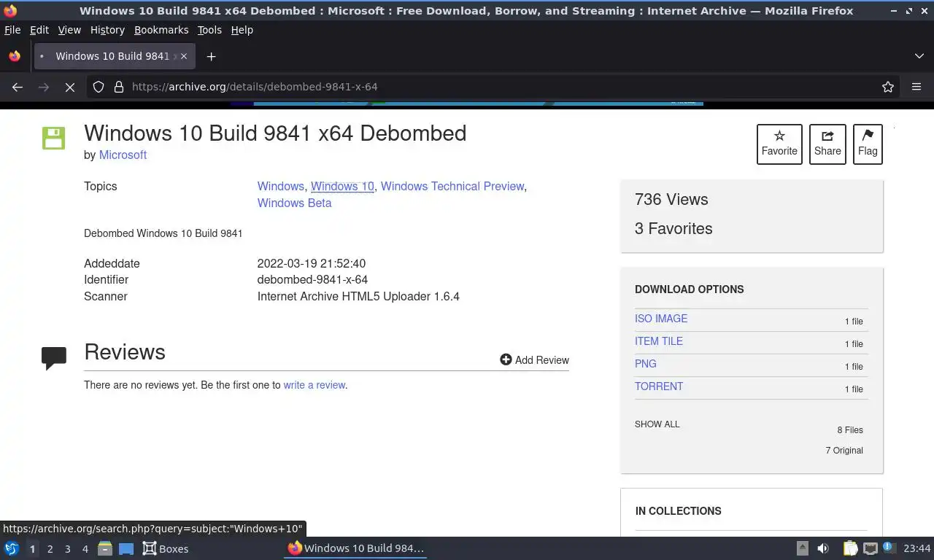Image resolution: width=934 pixels, height=560 pixels.
Task: Open the Boxes taskbar window
Action: coord(166,548)
